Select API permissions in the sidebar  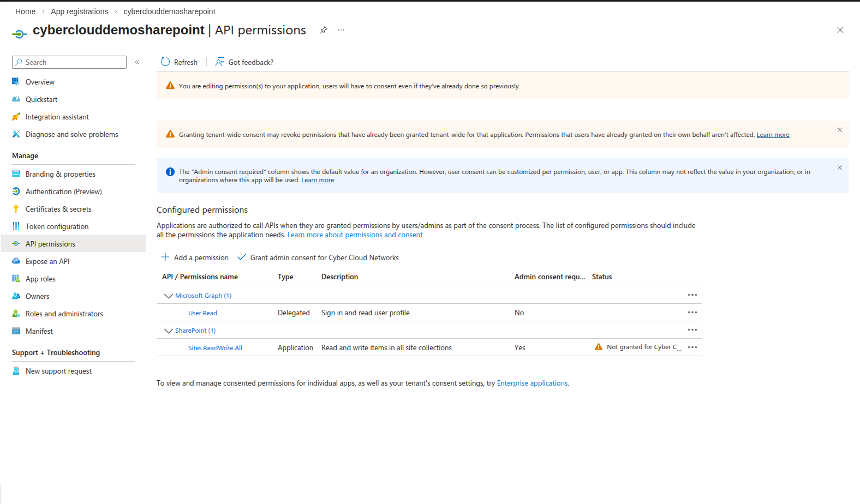click(73, 244)
